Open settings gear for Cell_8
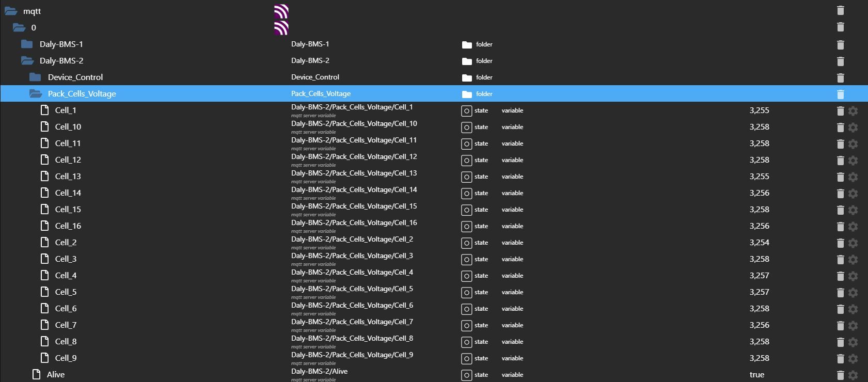The height and width of the screenshot is (382, 868). [x=853, y=342]
